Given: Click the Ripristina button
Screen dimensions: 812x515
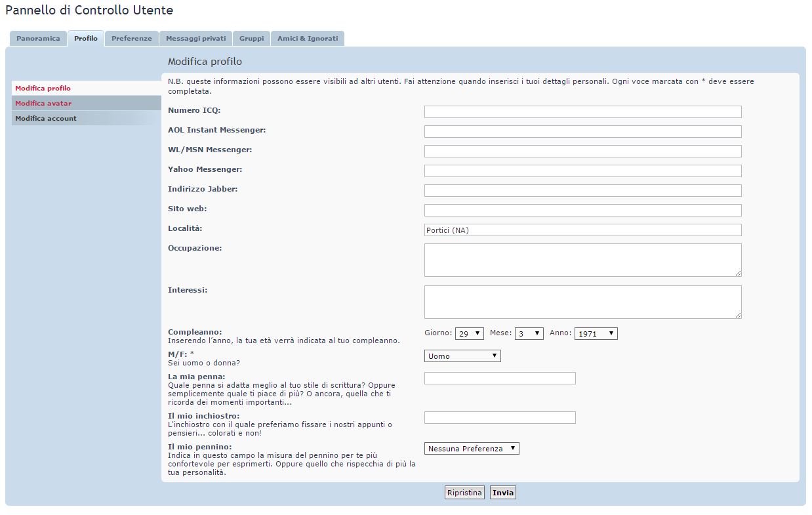Looking at the screenshot, I should click(464, 493).
